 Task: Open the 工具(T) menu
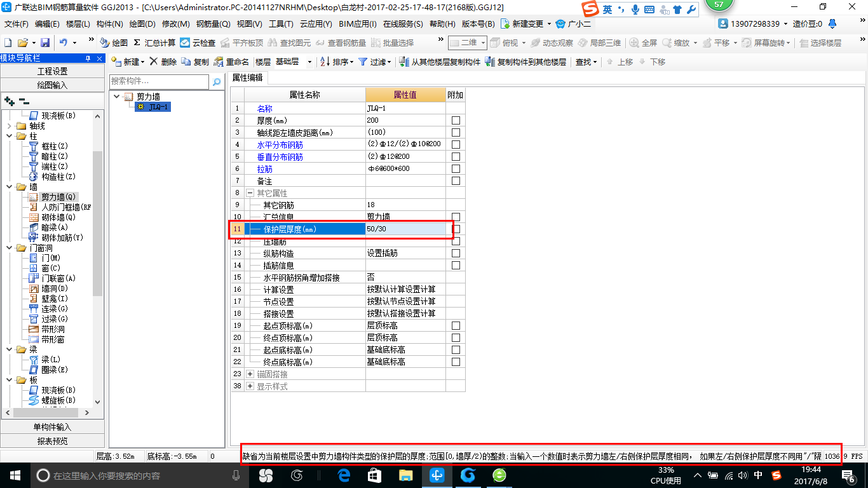281,24
